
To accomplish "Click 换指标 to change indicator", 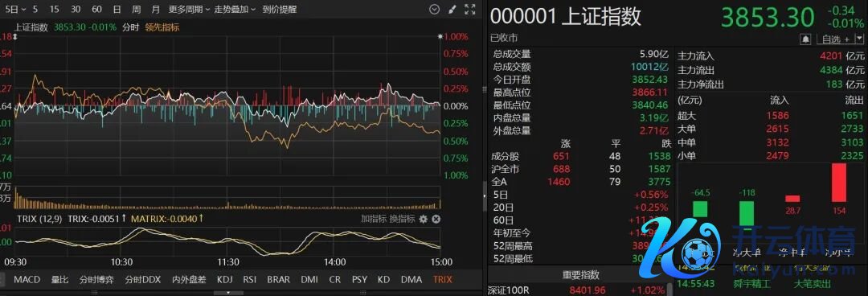I will (x=403, y=219).
